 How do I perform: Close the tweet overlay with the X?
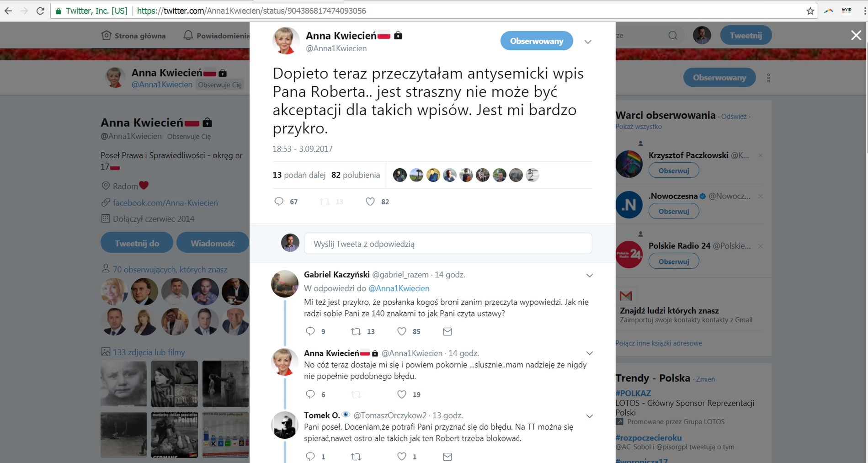[x=856, y=35]
